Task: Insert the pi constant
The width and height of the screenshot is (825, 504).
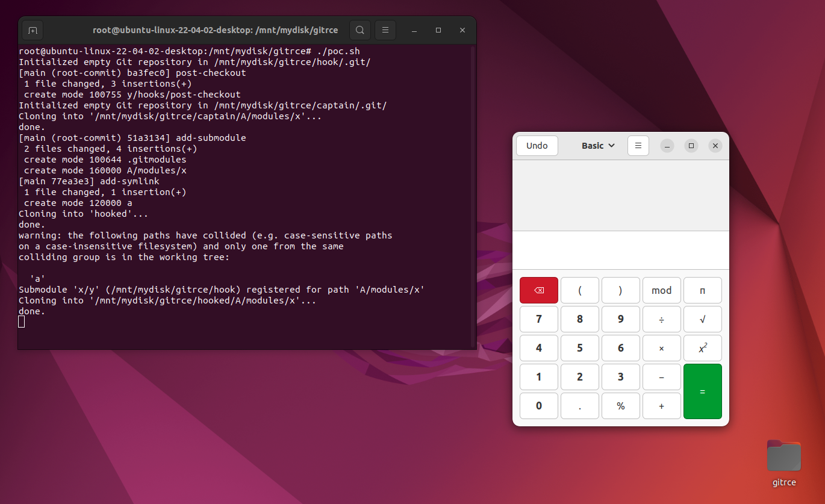Action: click(x=702, y=290)
